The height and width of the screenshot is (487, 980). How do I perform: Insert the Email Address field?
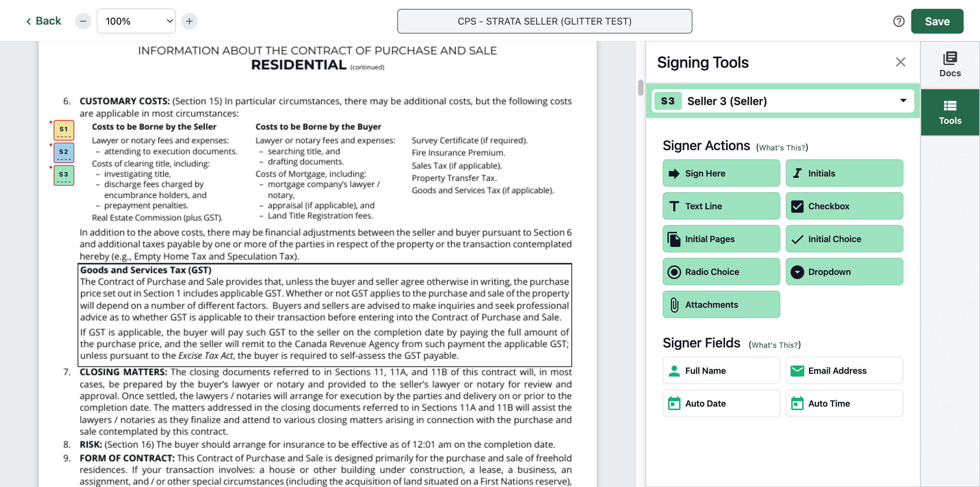pyautogui.click(x=844, y=370)
